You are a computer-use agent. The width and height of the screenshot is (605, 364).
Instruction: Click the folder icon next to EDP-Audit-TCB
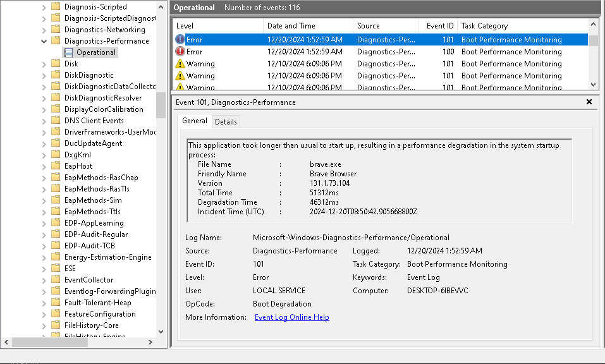[x=56, y=245]
